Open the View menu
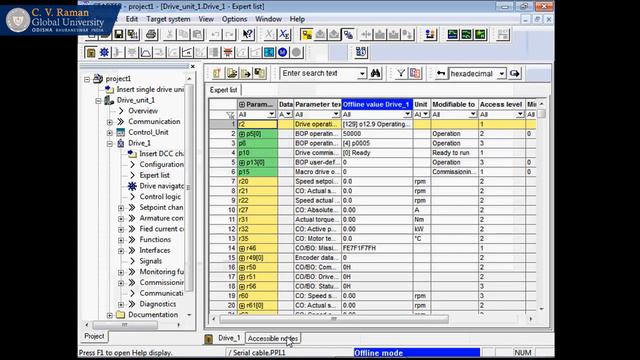640x360 pixels. [206, 19]
